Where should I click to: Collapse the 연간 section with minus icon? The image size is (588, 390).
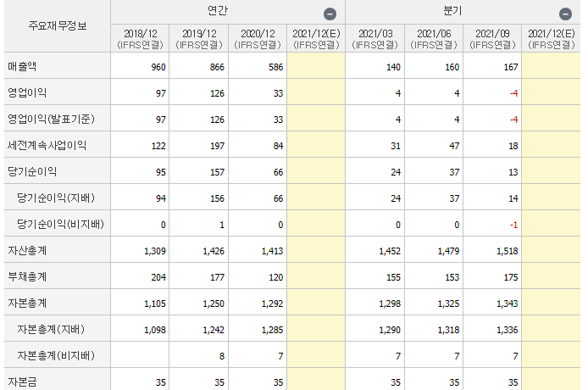coord(330,14)
